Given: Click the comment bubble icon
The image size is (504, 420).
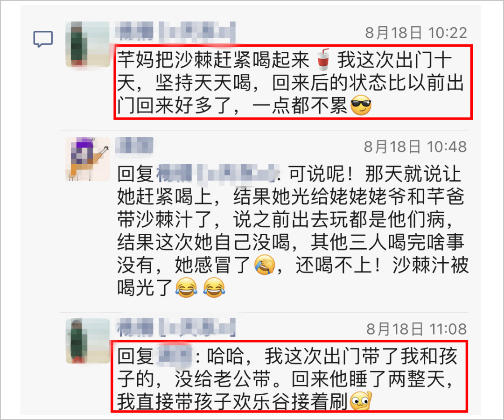Looking at the screenshot, I should 43,39.
